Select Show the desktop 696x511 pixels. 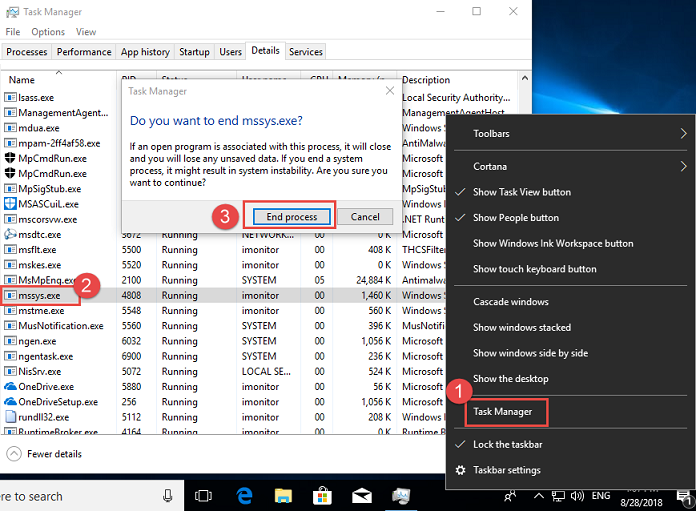571,379
